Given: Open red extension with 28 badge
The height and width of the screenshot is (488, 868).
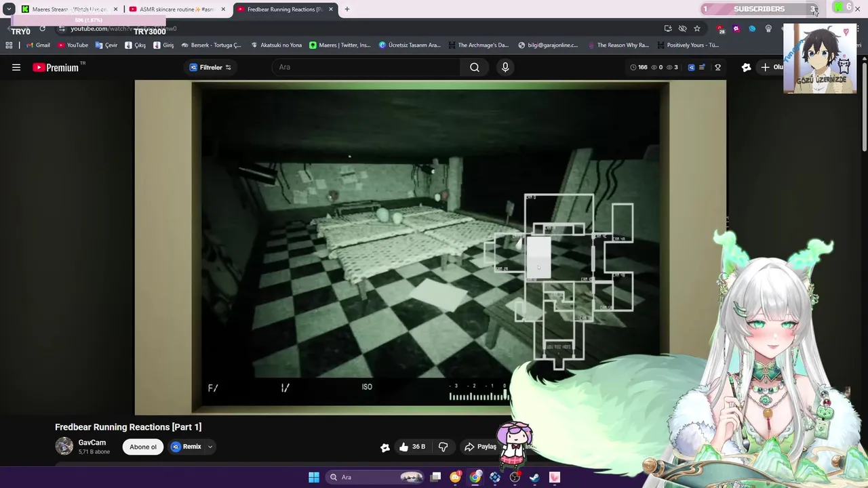Looking at the screenshot, I should click(x=720, y=29).
